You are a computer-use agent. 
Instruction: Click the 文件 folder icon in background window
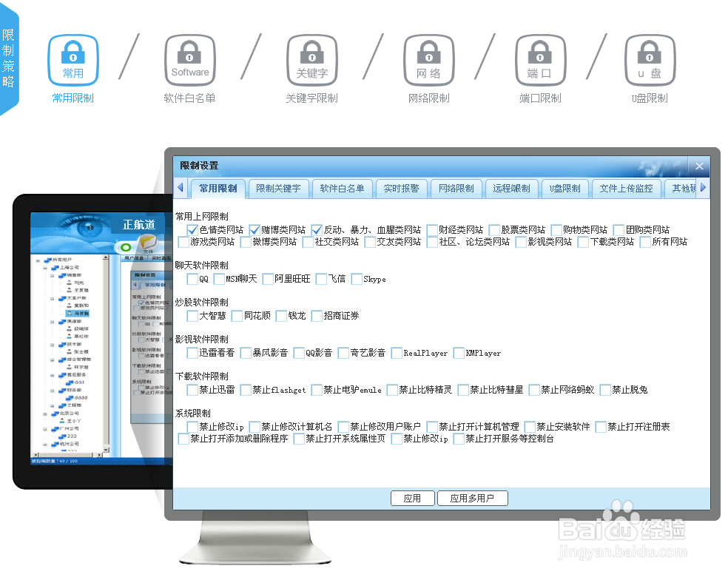(148, 243)
